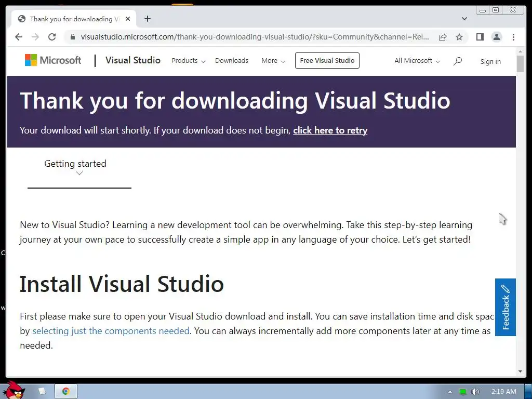
Task: Open the Chrome profile avatar menu
Action: tap(497, 37)
